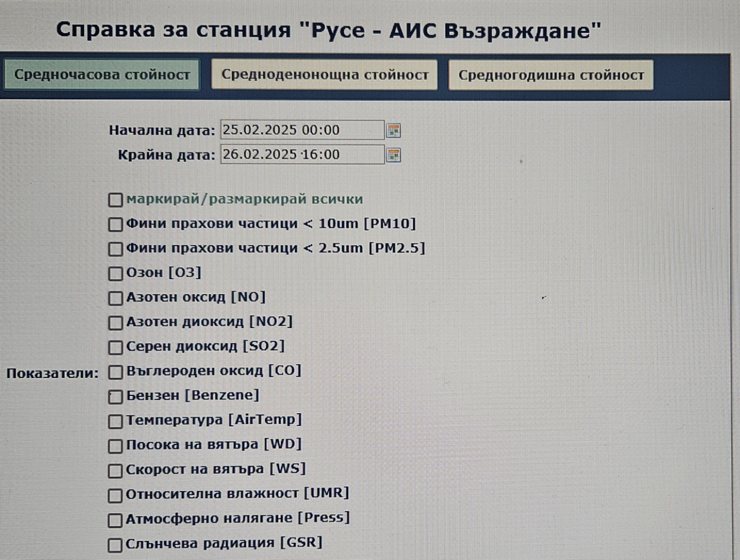The image size is (740, 560).
Task: Check the Температура [AirTemp] checkbox
Action: click(x=116, y=421)
